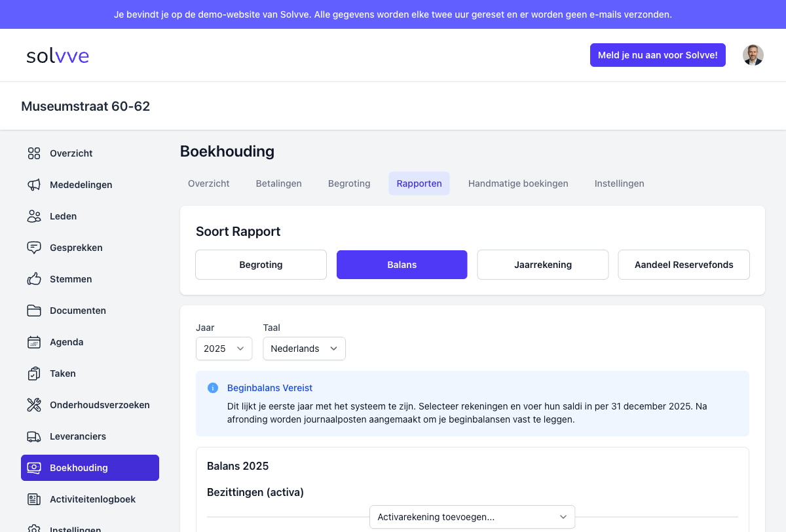Click the Mededelingen megaphone icon

[x=34, y=185]
